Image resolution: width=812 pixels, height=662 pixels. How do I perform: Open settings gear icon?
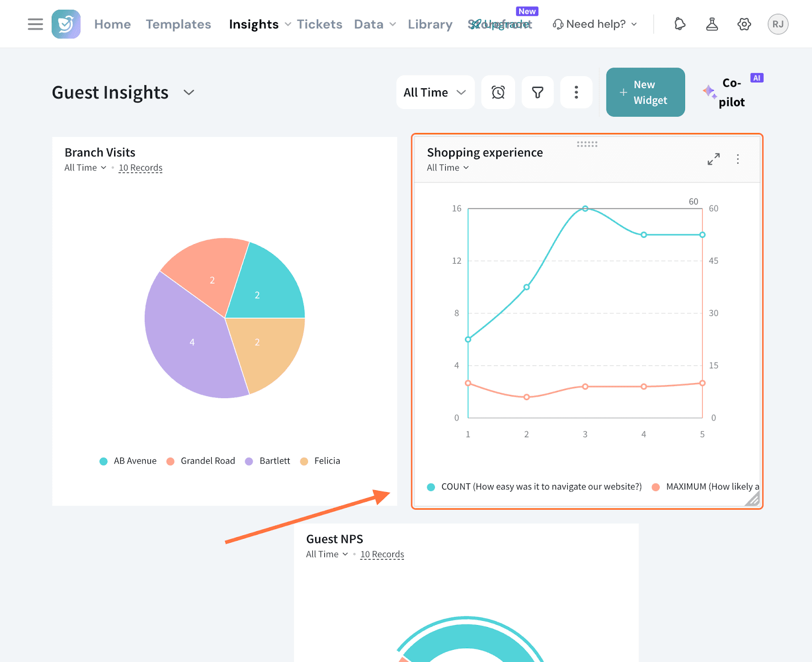click(x=744, y=24)
